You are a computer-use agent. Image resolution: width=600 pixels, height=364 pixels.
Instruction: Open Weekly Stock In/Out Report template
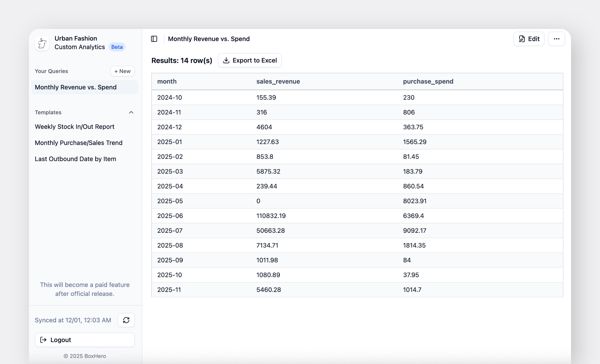(x=75, y=127)
